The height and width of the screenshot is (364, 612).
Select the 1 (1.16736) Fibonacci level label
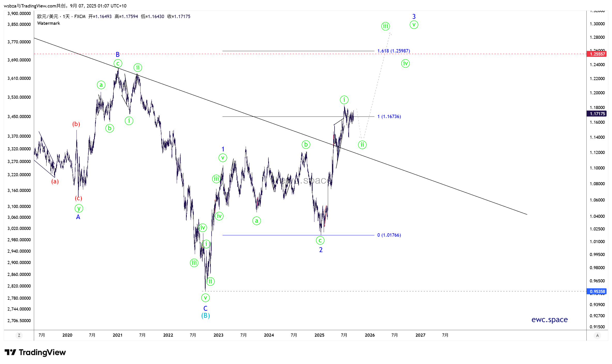coord(389,117)
